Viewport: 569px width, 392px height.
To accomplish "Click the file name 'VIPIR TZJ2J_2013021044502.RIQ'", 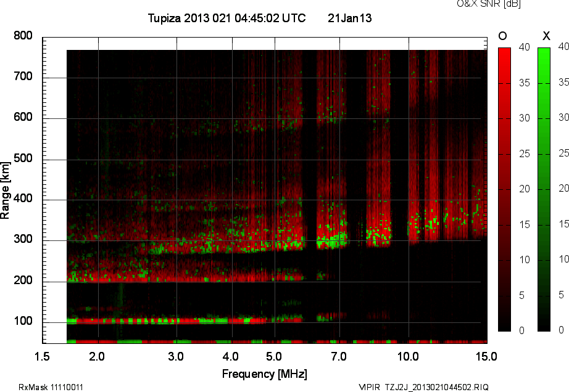I will pos(423,387).
